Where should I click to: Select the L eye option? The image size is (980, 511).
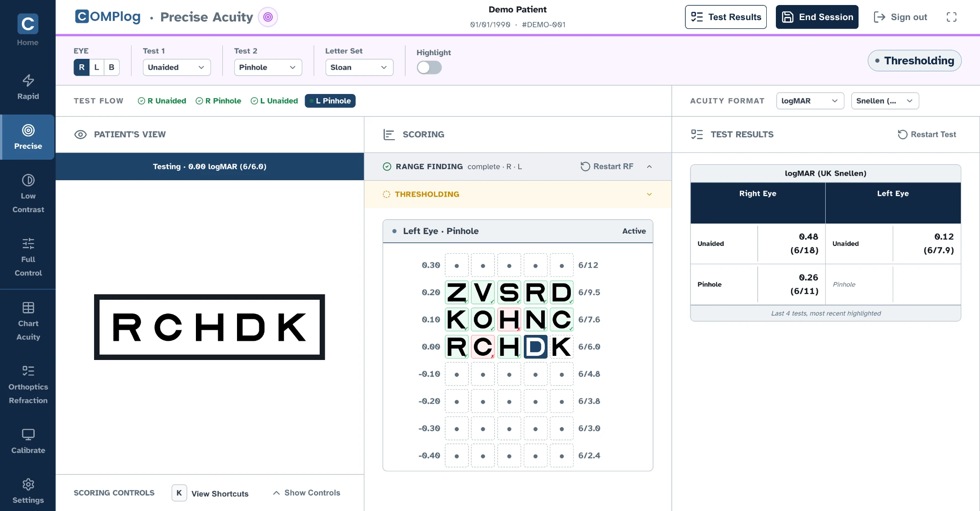click(96, 68)
